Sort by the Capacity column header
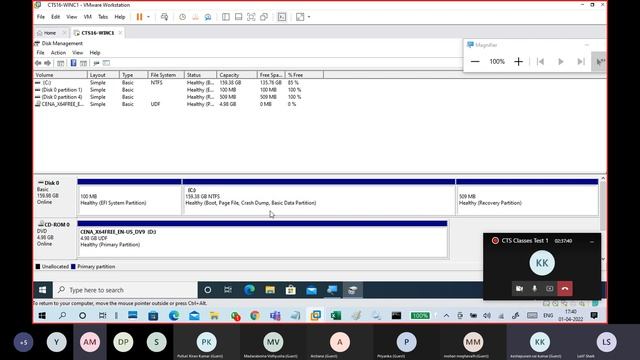640x360 pixels. [237, 75]
